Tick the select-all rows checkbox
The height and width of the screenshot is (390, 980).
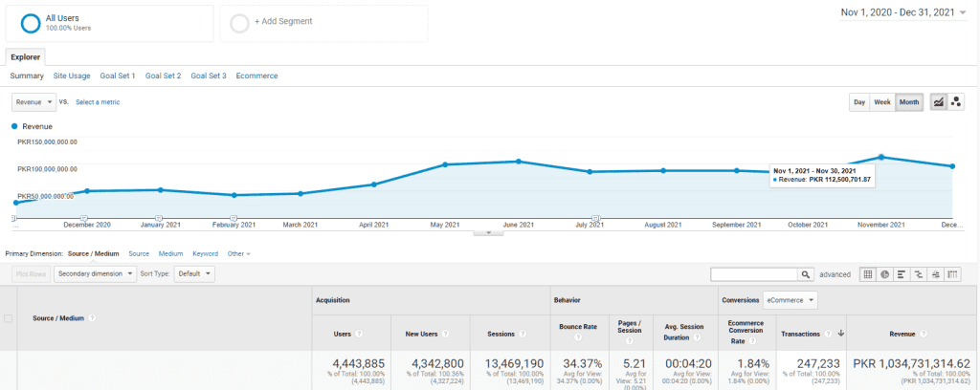click(9, 318)
